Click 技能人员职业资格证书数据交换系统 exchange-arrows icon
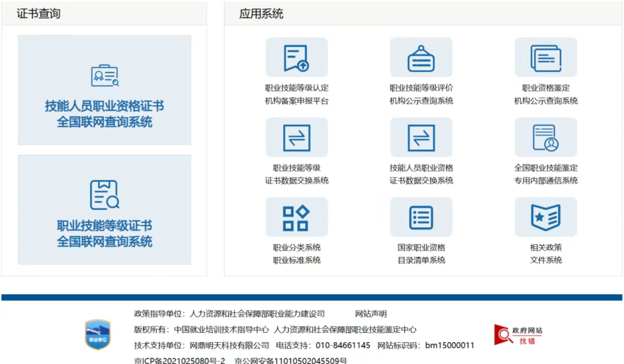The width and height of the screenshot is (624, 364). click(421, 137)
